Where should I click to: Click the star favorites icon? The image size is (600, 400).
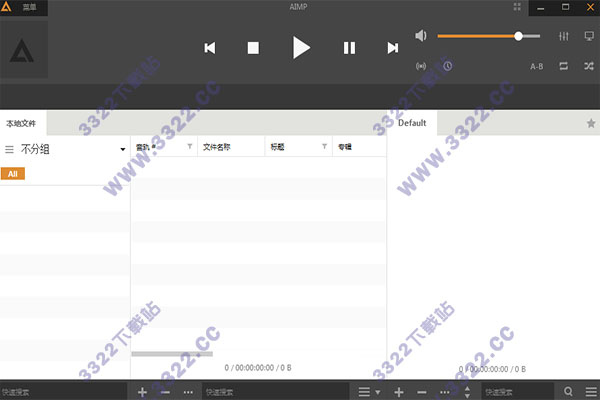pos(591,123)
